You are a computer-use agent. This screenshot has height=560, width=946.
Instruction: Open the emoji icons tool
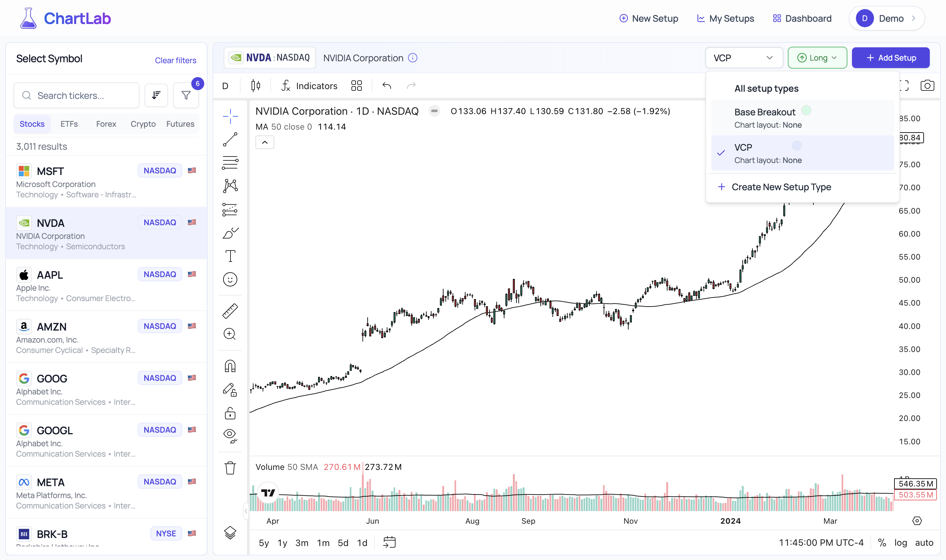pyautogui.click(x=230, y=279)
